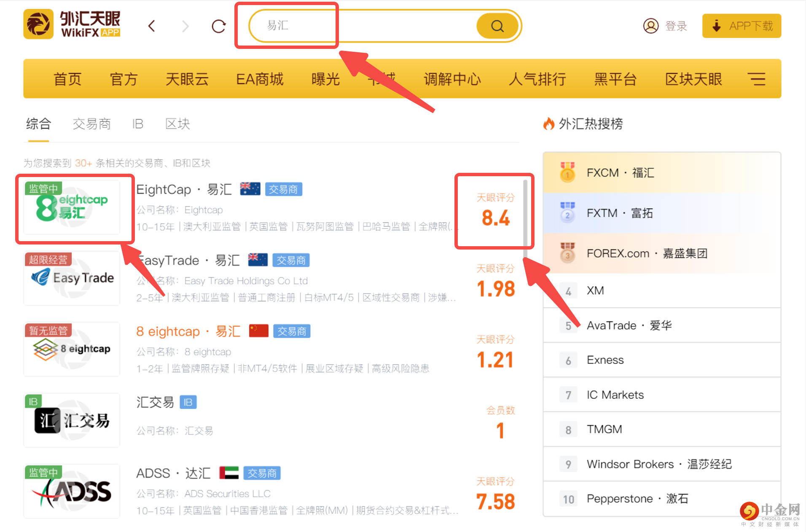Click FXCM · 福汇 in hot search list
The image size is (806, 532).
point(621,173)
